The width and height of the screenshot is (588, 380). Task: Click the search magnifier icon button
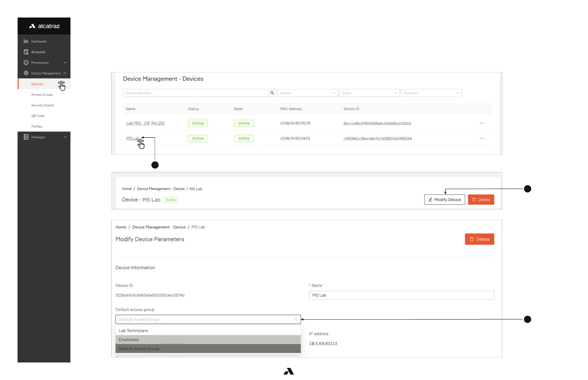pyautogui.click(x=272, y=93)
